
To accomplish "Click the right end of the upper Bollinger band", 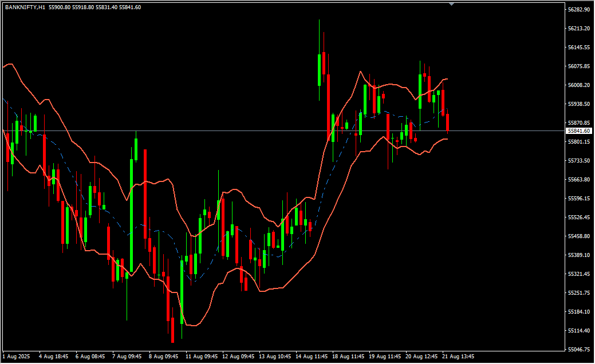I will click(x=447, y=79).
